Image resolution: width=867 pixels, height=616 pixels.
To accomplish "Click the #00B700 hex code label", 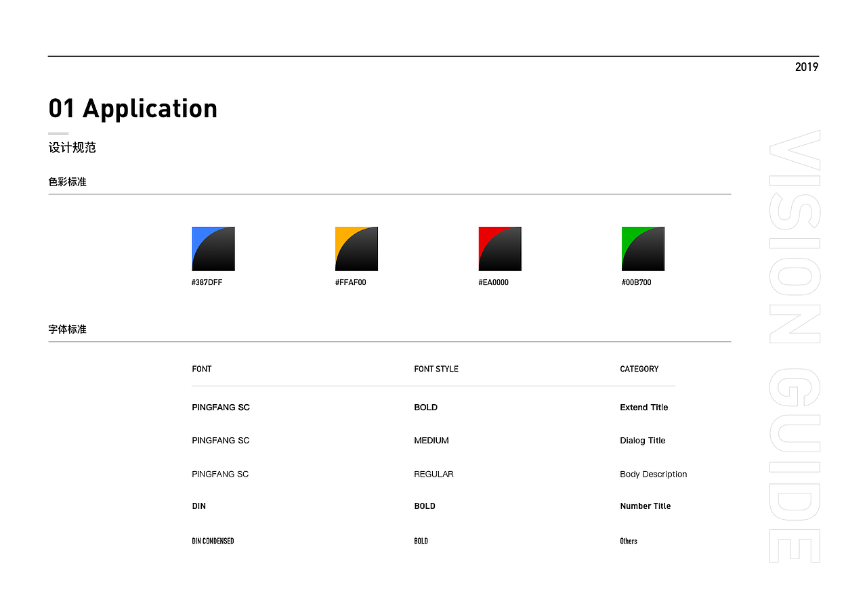I will 637,282.
